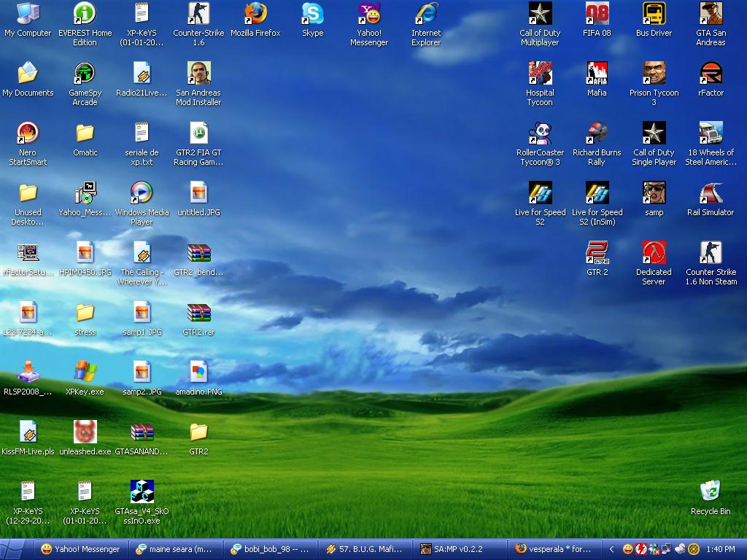Select the GTR2.rar archive file
The width and height of the screenshot is (747, 560).
pos(198,313)
